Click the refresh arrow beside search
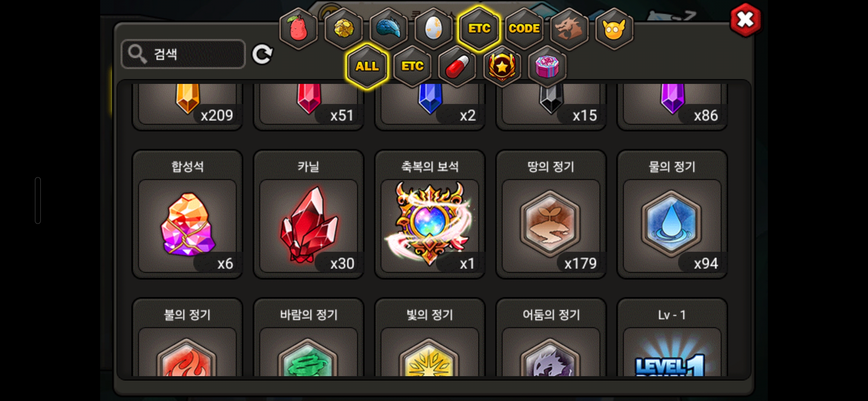This screenshot has height=401, width=868. tap(262, 55)
